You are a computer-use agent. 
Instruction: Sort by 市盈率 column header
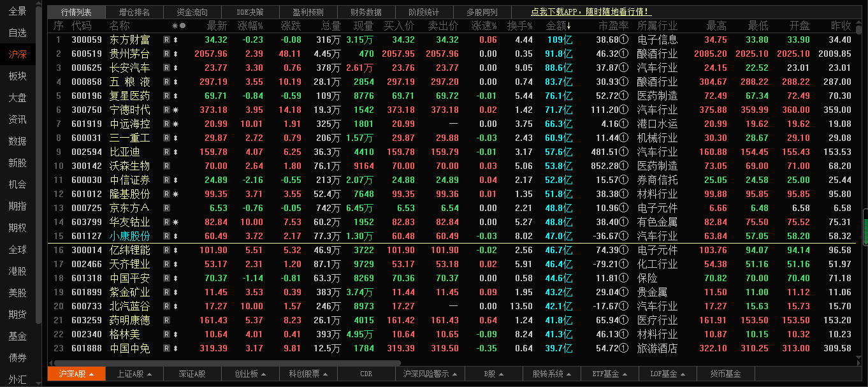pyautogui.click(x=614, y=26)
